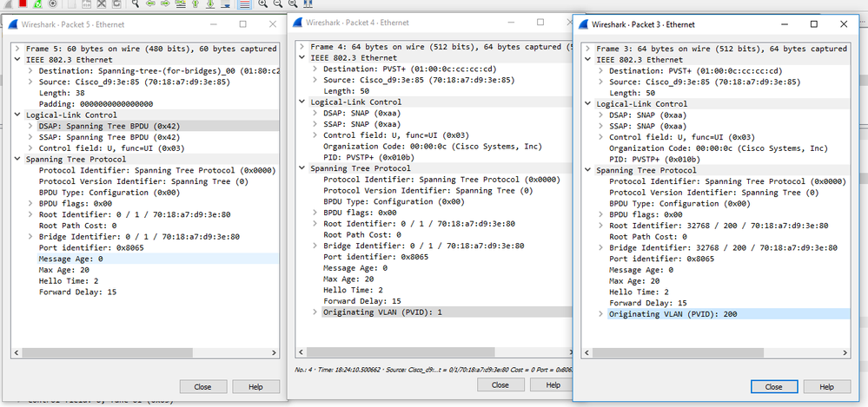Click left scroll arrow in Packet 4 window
This screenshot has width=868, height=407.
pyautogui.click(x=300, y=351)
